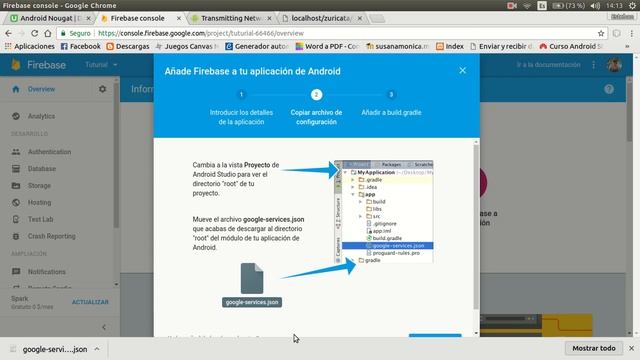Close the Transmitting Netw tab
Viewport: 640px width, 360px height.
(x=269, y=18)
